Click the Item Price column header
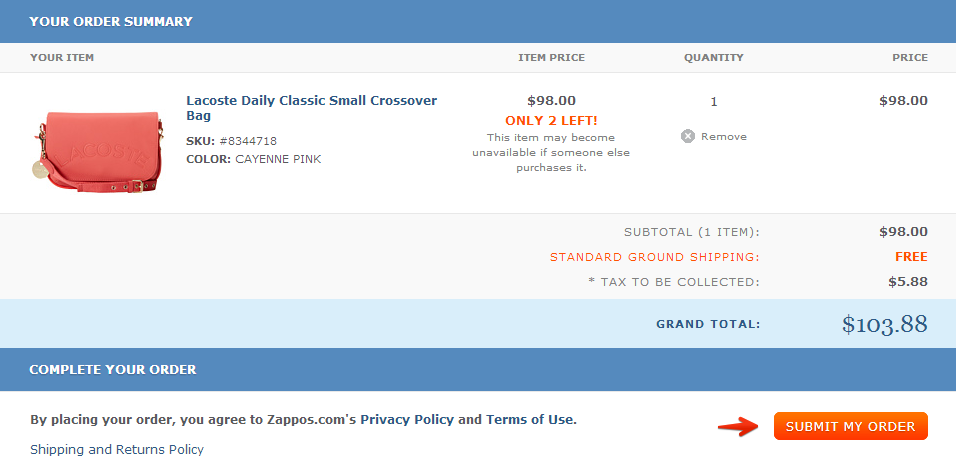 tap(551, 58)
